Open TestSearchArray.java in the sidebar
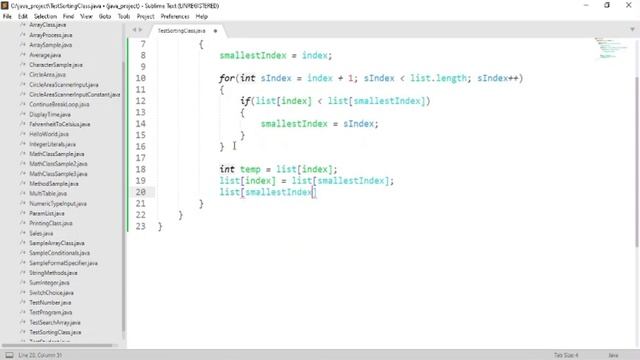The image size is (640, 360). 55,322
